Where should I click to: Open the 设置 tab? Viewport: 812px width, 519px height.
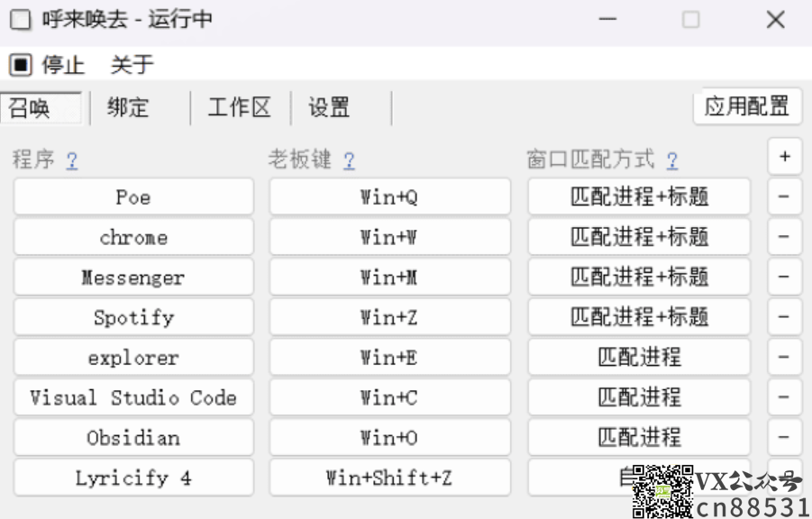[329, 107]
